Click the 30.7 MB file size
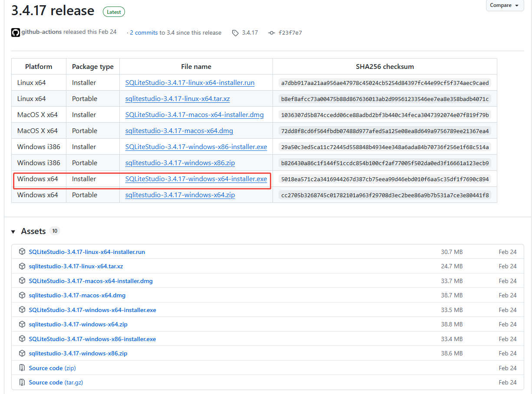 coord(452,252)
